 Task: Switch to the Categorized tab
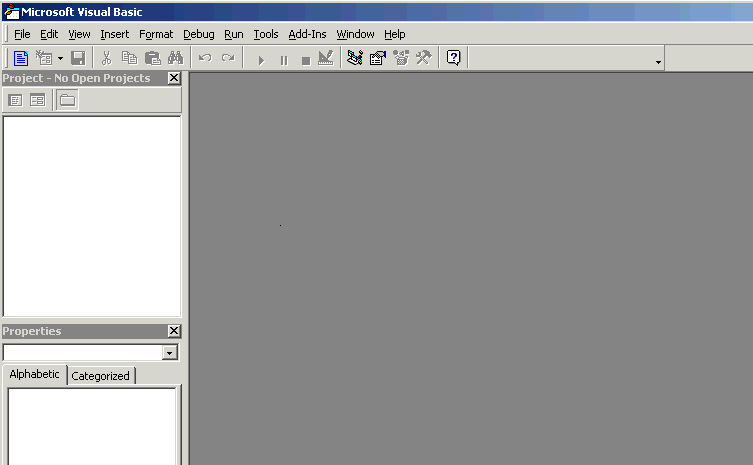point(100,376)
